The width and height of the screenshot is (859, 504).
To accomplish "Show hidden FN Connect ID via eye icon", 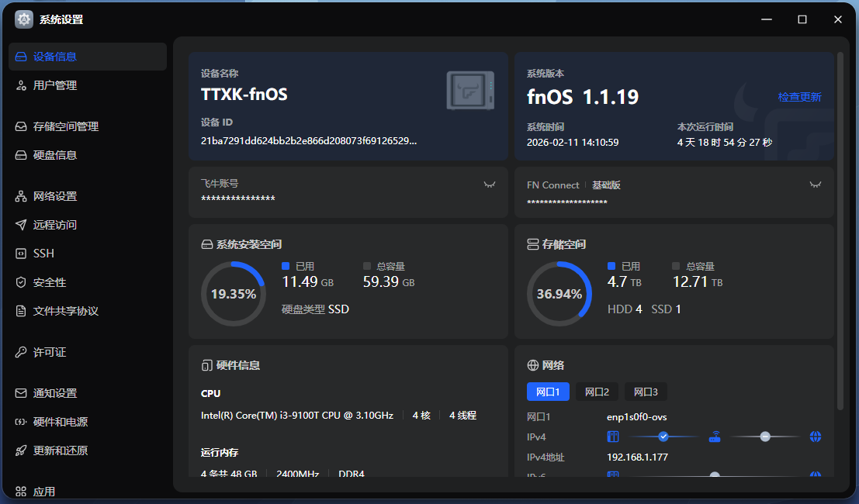I will click(816, 185).
